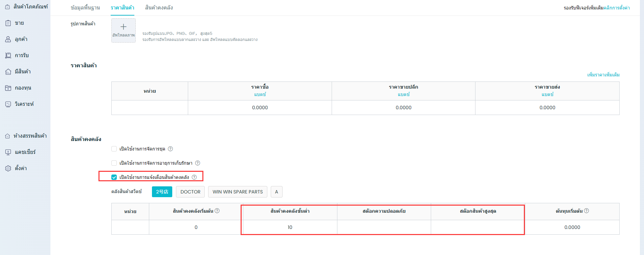Screen dimensions: 644x255
Task: Open the ขาย sales sidebar icon
Action: pos(8,23)
